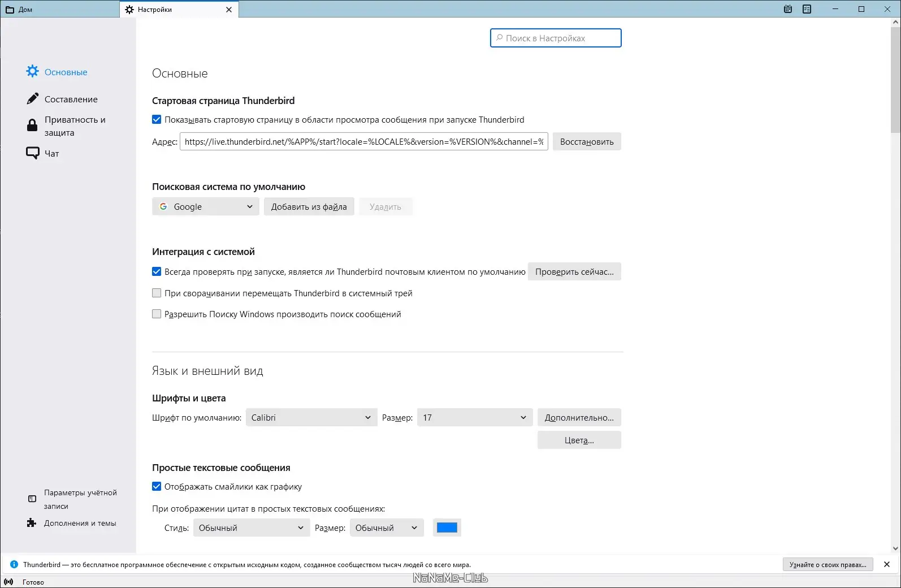Screen dimensions: 901x588
Task: Pick the blue quote color swatch
Action: click(x=447, y=528)
